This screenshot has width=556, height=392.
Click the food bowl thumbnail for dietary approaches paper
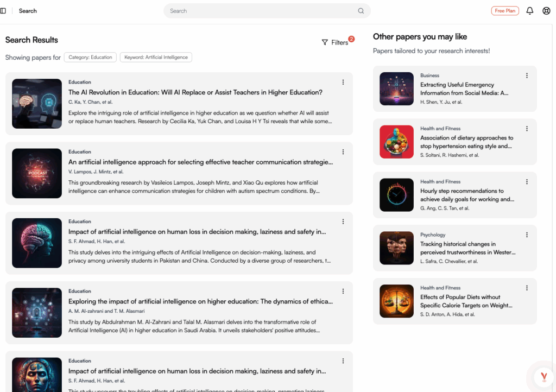(x=396, y=142)
